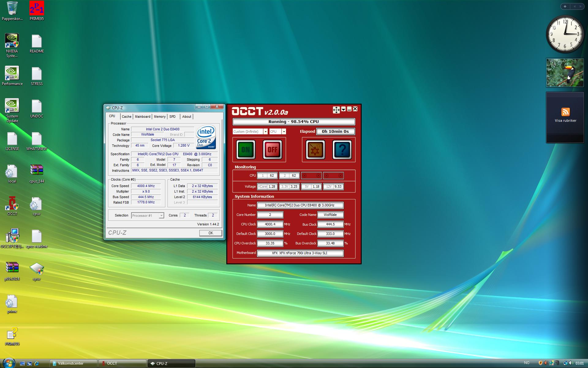Viewport: 588px width, 368px height.
Task: Open OCCT help via the question mark icon
Action: click(x=342, y=150)
